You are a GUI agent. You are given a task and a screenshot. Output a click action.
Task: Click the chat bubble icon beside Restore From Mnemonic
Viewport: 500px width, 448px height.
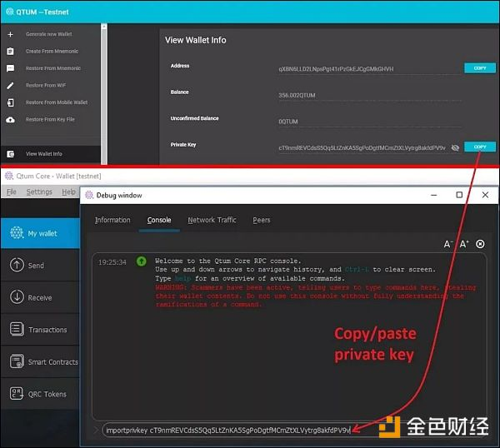click(10, 68)
